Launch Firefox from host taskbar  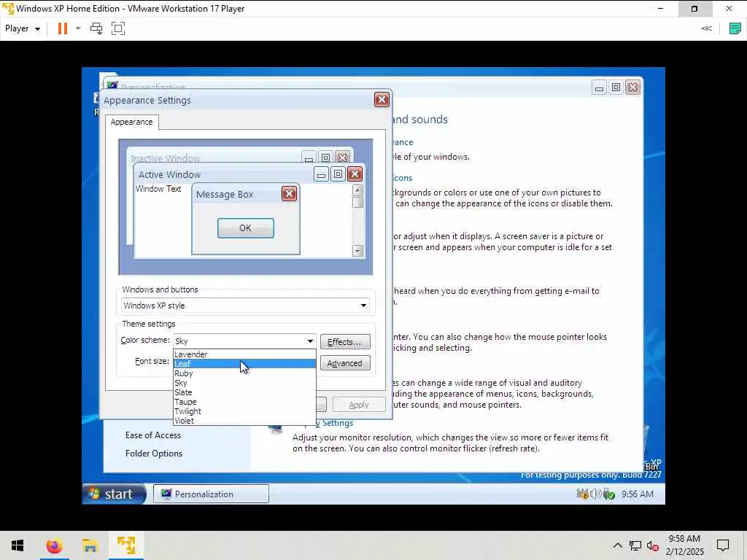54,545
